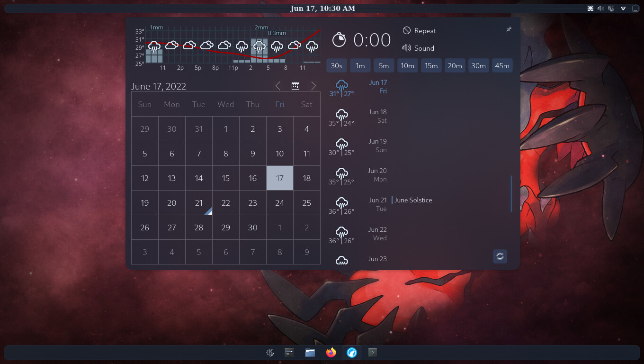This screenshot has height=364, width=644.
Task: Click the timer stopwatch icon
Action: [339, 40]
